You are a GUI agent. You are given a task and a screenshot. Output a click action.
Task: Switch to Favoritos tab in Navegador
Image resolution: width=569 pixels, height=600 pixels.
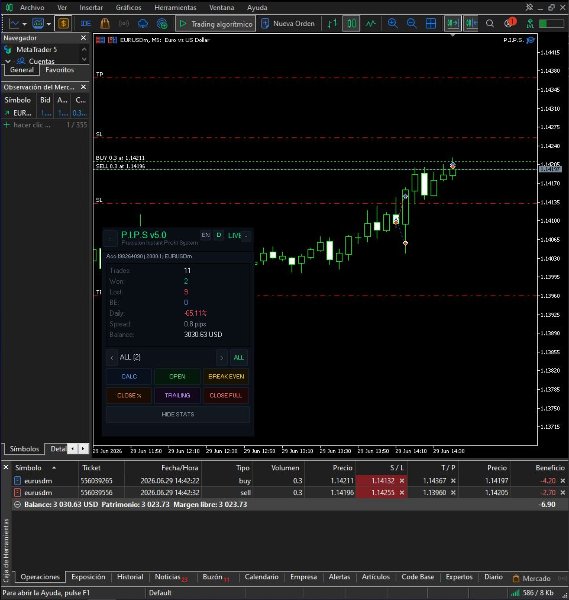click(59, 70)
